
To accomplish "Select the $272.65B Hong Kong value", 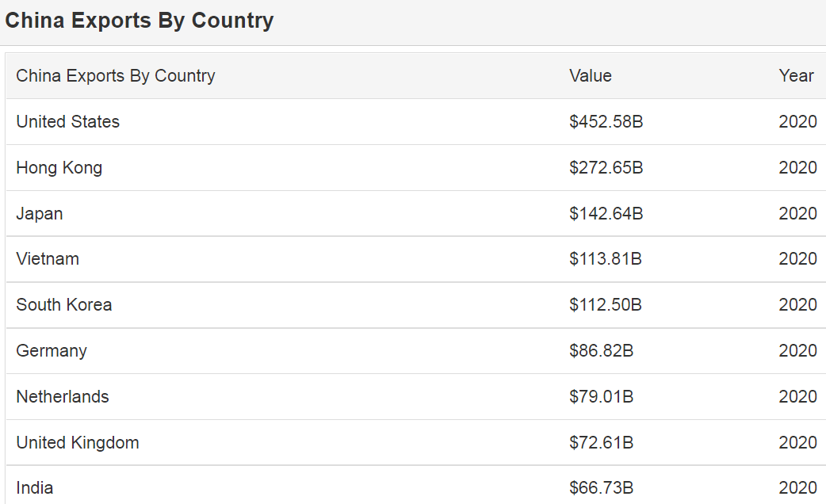I will 606,168.
